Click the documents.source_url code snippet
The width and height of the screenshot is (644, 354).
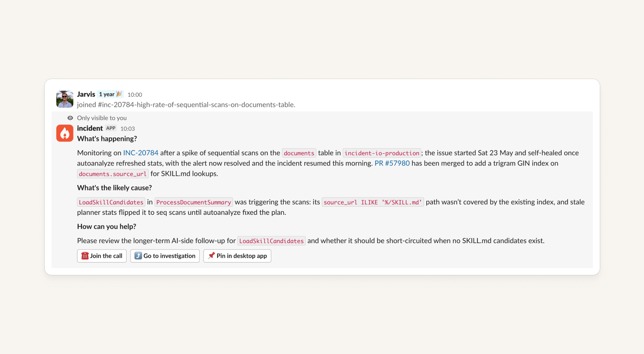(x=113, y=174)
